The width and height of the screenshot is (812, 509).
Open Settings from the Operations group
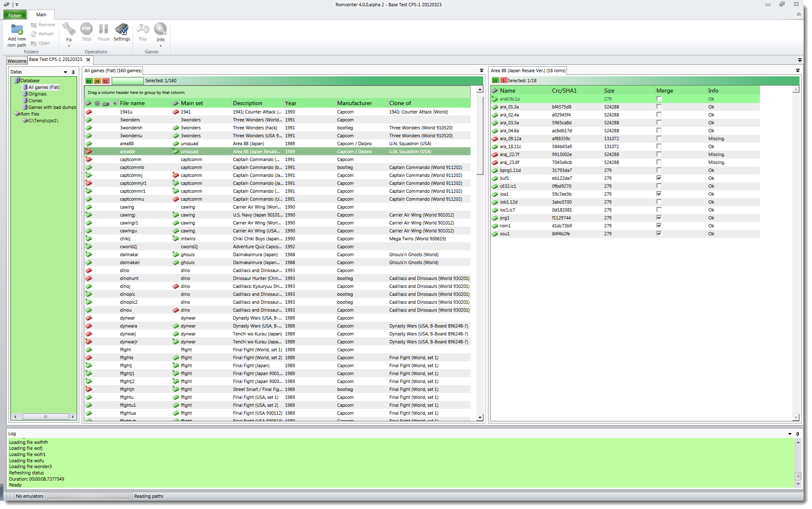click(122, 32)
